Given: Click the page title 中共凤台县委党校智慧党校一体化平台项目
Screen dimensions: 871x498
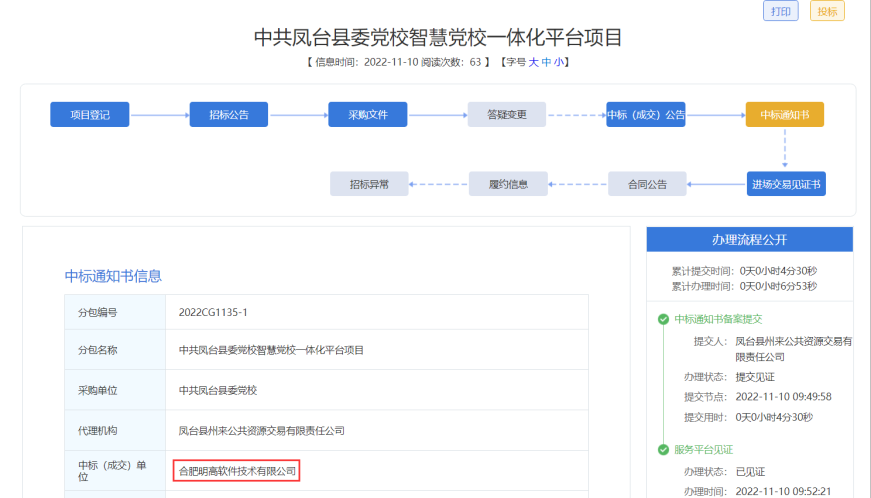Looking at the screenshot, I should point(438,37).
